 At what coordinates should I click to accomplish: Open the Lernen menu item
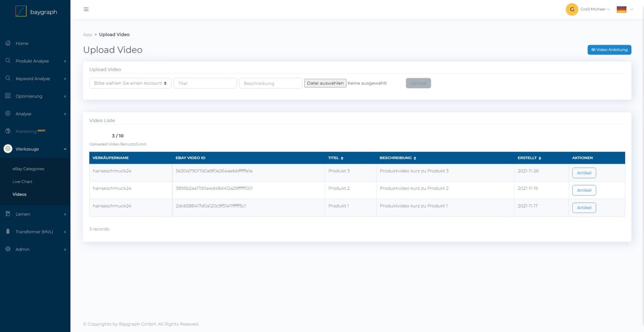tap(23, 214)
